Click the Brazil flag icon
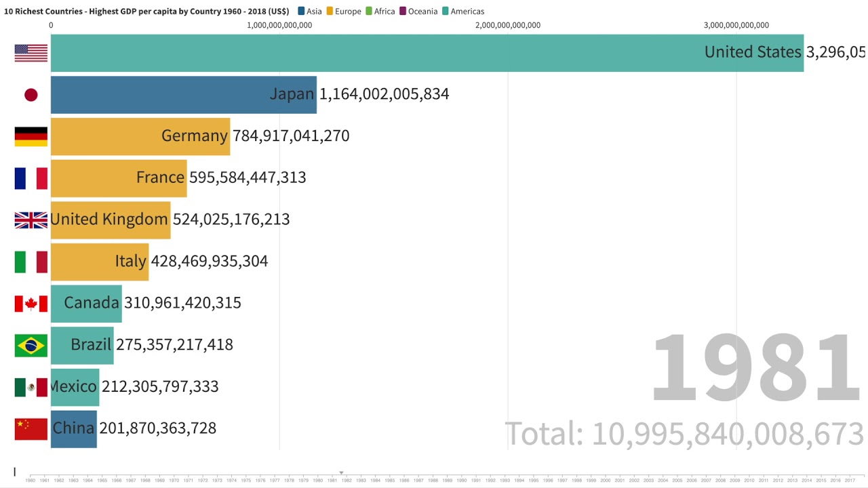Image resolution: width=868 pixels, height=488 pixels. tap(31, 346)
